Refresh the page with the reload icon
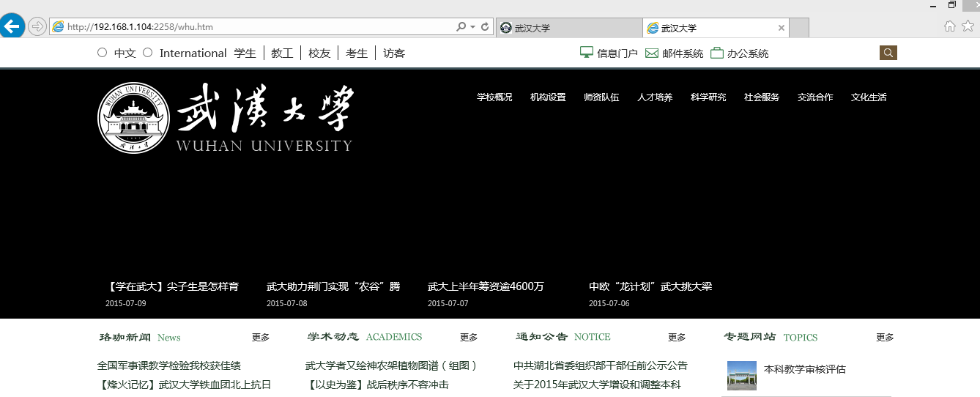 coord(485,27)
